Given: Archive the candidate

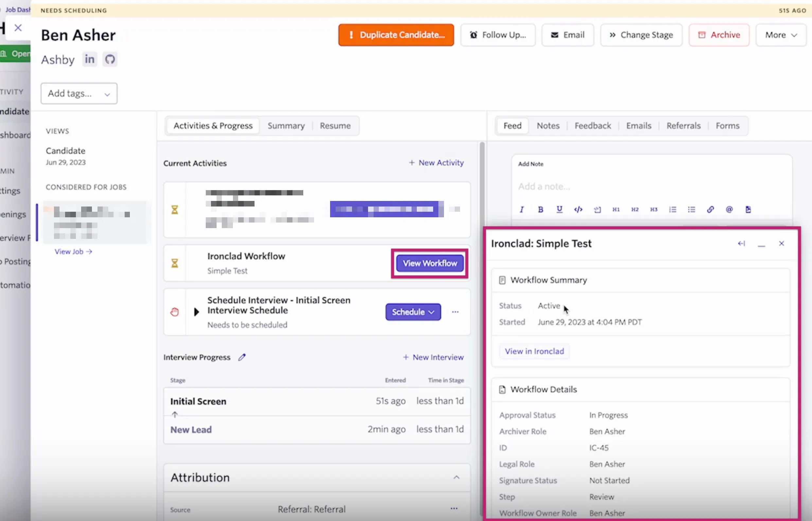Looking at the screenshot, I should [x=719, y=35].
